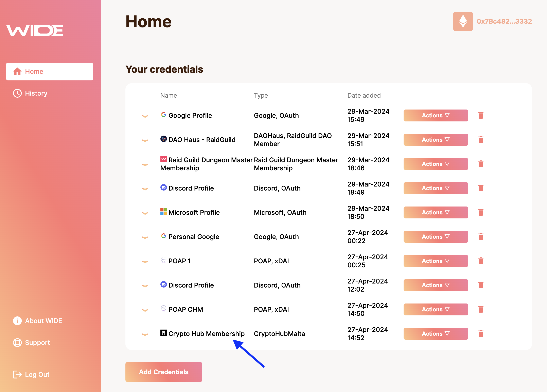Image resolution: width=547 pixels, height=392 pixels.
Task: Open Actions menu for POAP CHM
Action: click(436, 309)
